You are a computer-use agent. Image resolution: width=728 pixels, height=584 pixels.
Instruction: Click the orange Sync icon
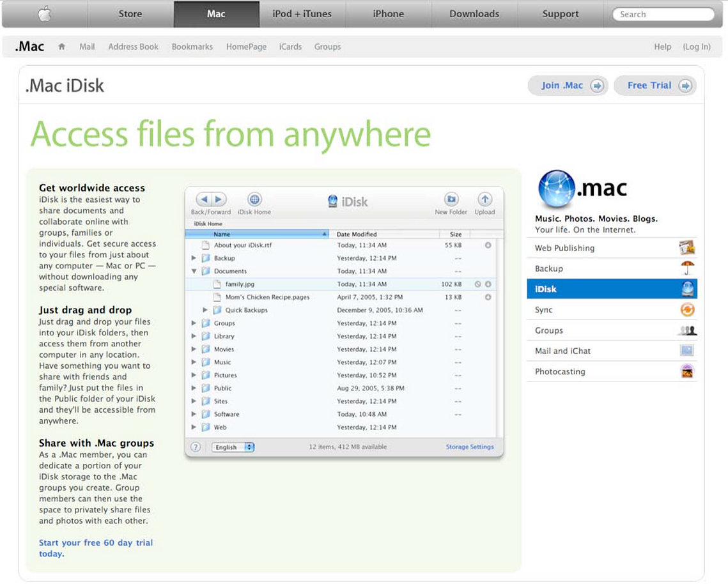(x=688, y=310)
